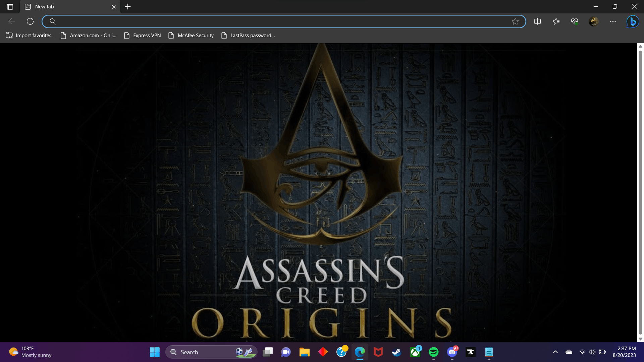The width and height of the screenshot is (644, 362).
Task: Click the Refresh page icon
Action: [30, 21]
